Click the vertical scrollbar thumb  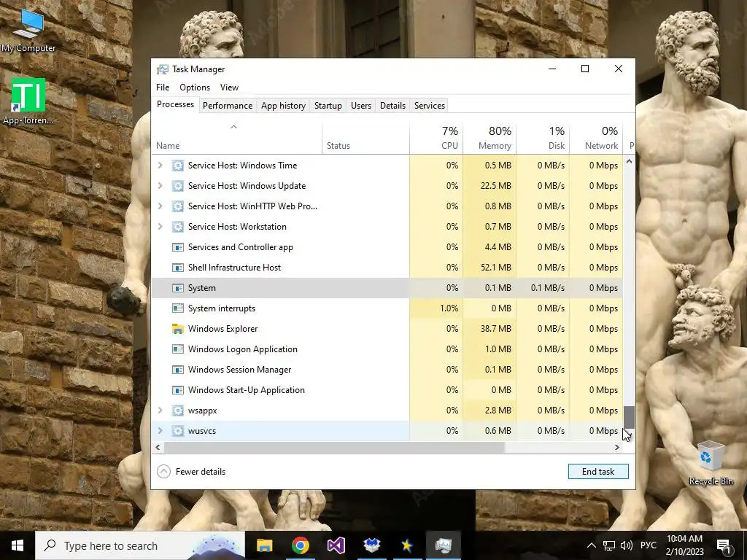(629, 417)
